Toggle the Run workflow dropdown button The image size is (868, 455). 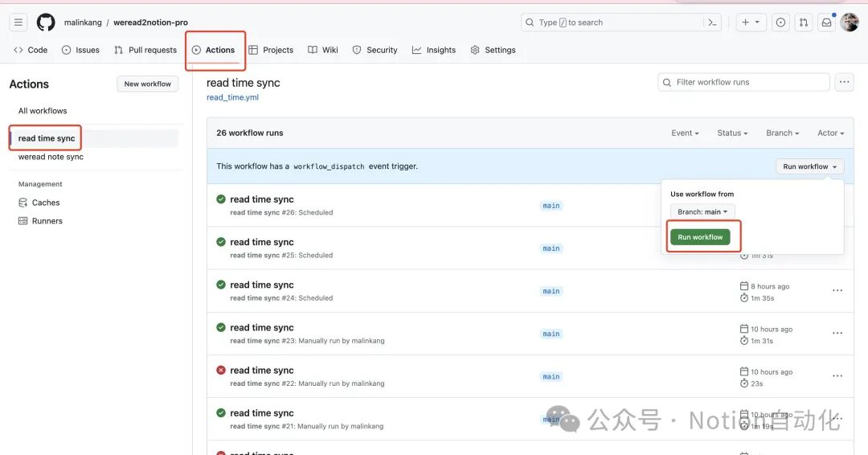click(810, 166)
